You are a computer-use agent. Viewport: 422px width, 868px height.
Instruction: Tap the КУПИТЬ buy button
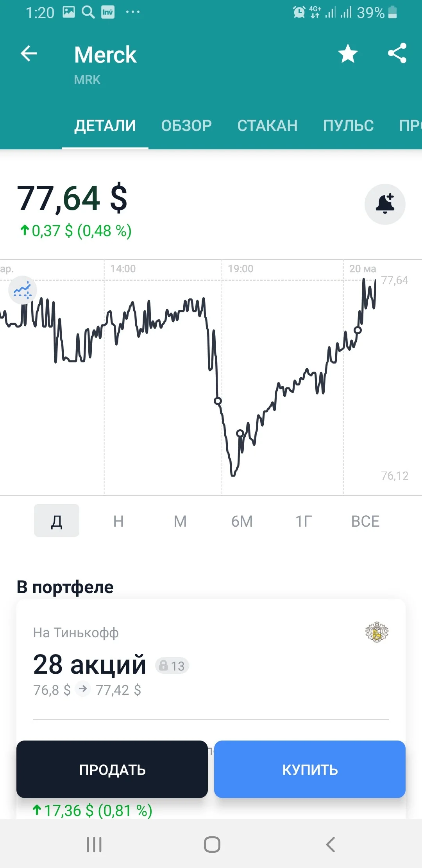pyautogui.click(x=310, y=769)
